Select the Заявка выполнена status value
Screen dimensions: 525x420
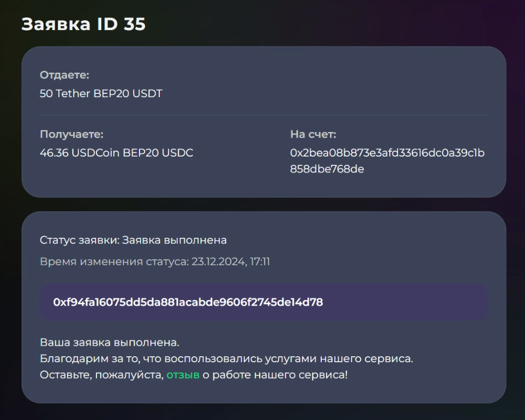[174, 240]
